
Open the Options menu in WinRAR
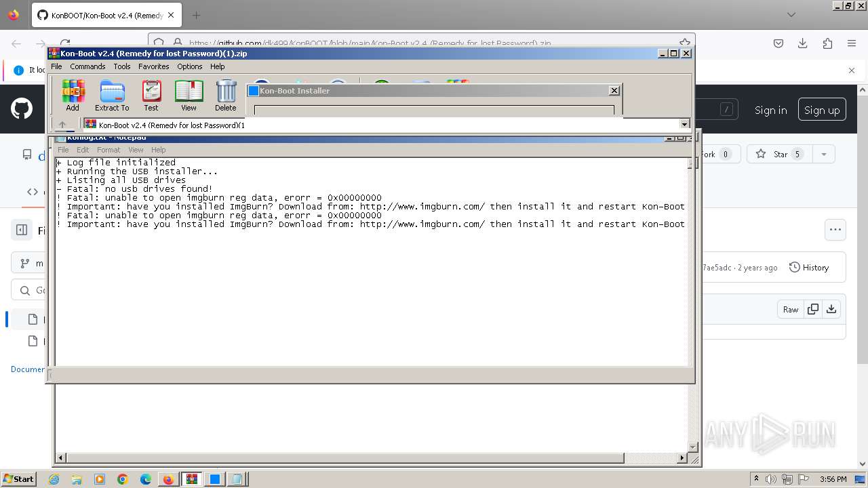(190, 66)
